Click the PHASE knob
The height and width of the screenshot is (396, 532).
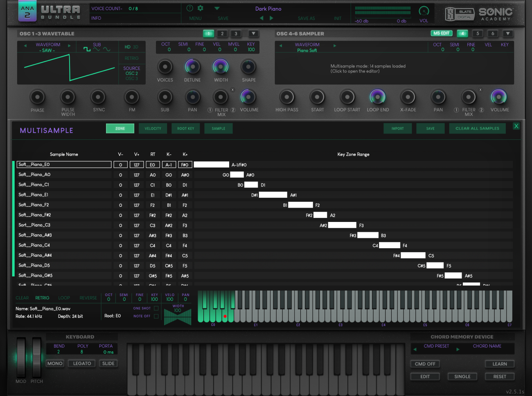click(37, 97)
